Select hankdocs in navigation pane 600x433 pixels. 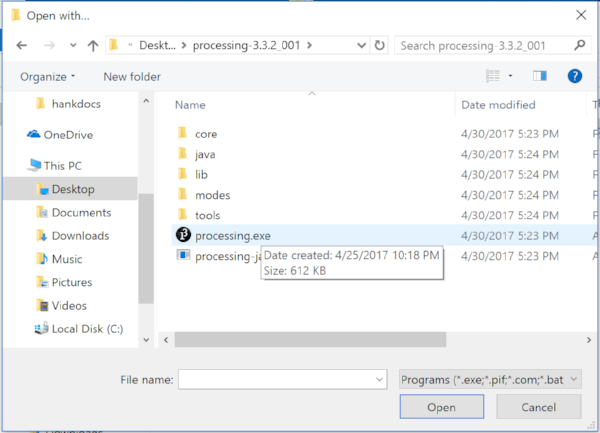coord(76,104)
